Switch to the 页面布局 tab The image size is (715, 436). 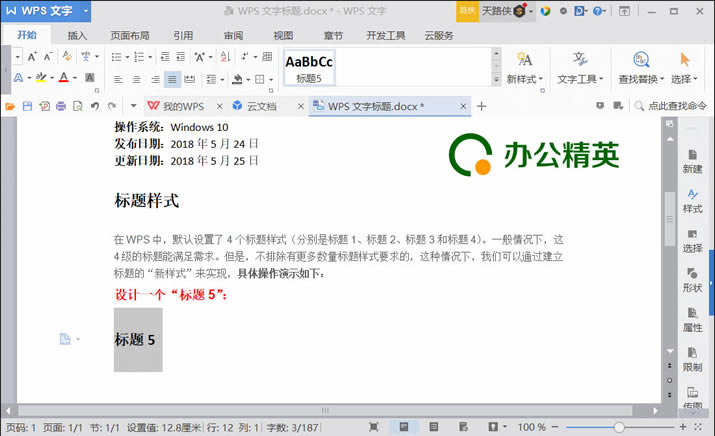[130, 35]
